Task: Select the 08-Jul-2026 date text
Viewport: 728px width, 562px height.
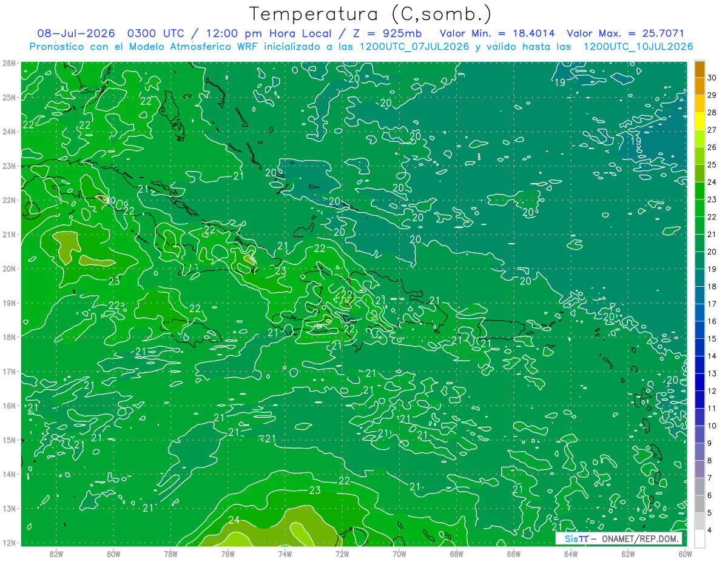Action: (x=76, y=33)
